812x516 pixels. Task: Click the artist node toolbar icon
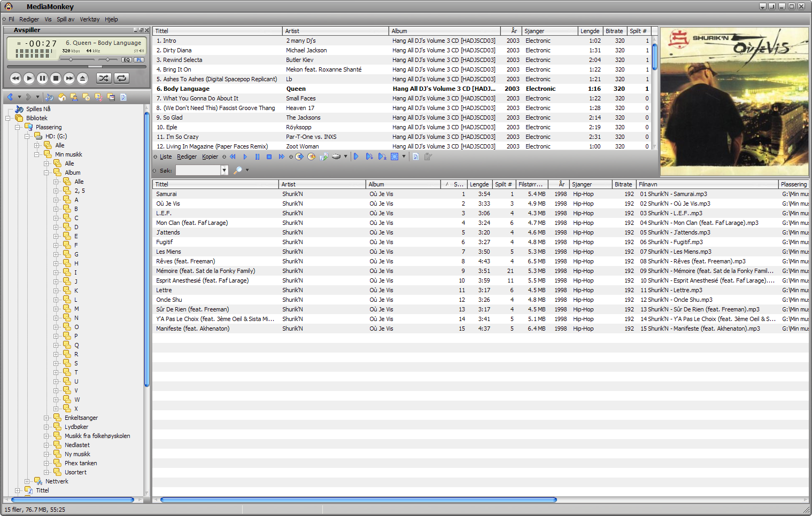pos(74,97)
